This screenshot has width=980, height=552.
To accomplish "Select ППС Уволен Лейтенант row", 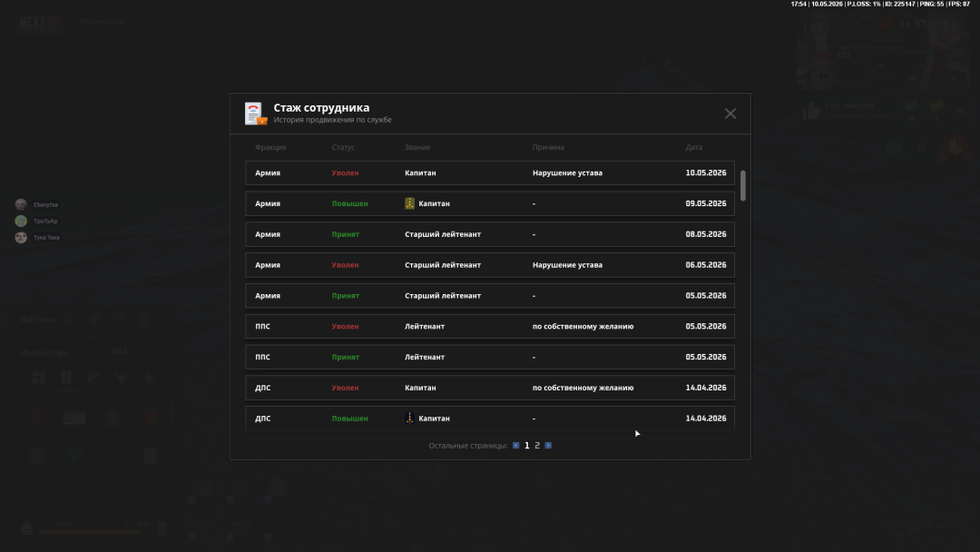I will pos(490,326).
